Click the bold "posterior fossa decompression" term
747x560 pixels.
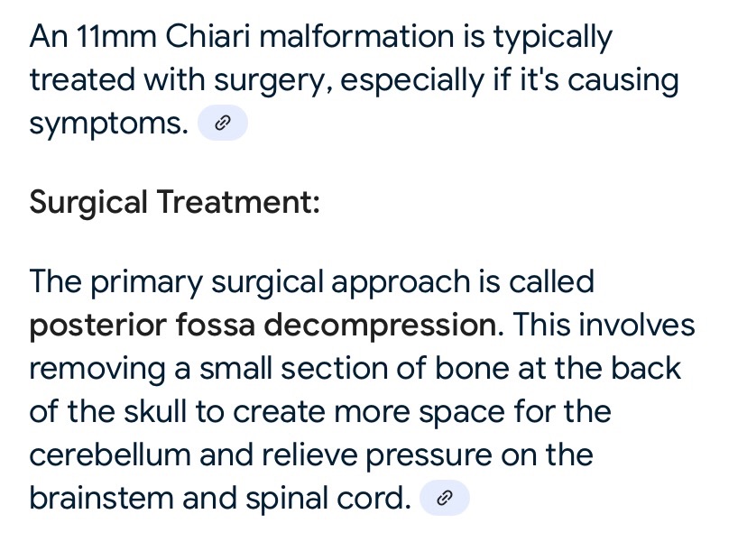coord(263,326)
